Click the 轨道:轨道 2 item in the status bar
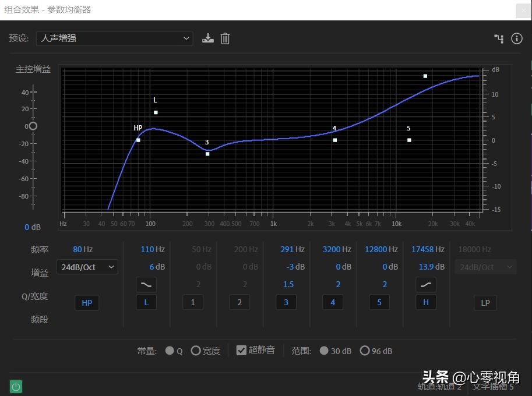Viewport: 532px width, 396px height. pos(438,386)
